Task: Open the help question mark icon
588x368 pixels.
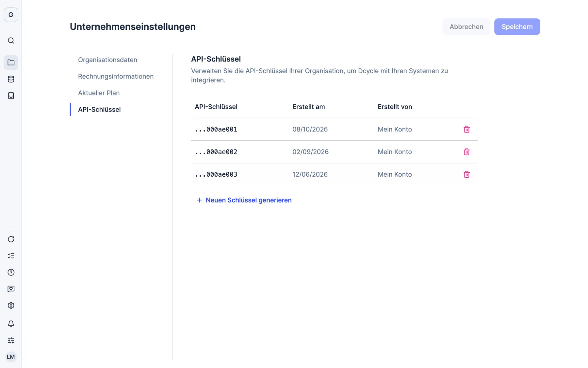Action: tap(11, 272)
